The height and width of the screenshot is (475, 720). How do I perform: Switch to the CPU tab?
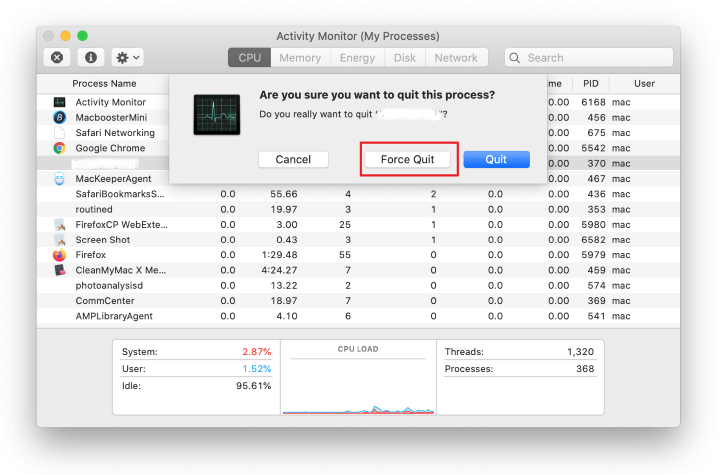(x=249, y=58)
